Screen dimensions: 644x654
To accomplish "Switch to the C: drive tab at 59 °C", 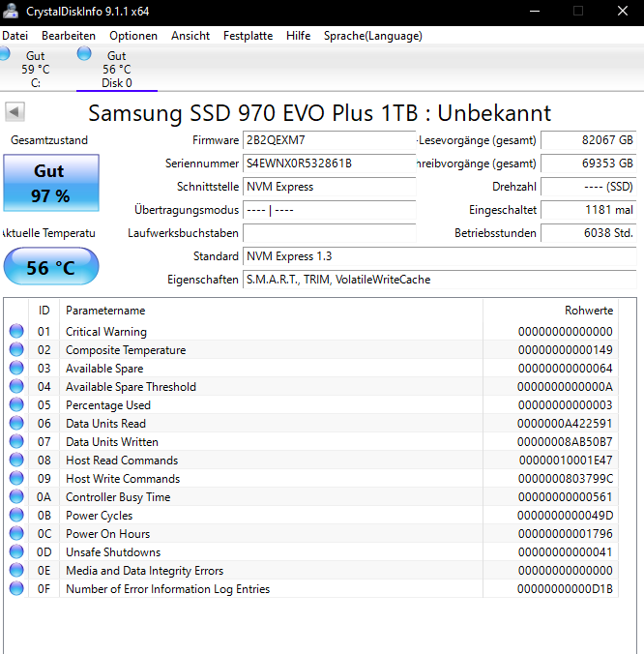I will click(x=36, y=69).
